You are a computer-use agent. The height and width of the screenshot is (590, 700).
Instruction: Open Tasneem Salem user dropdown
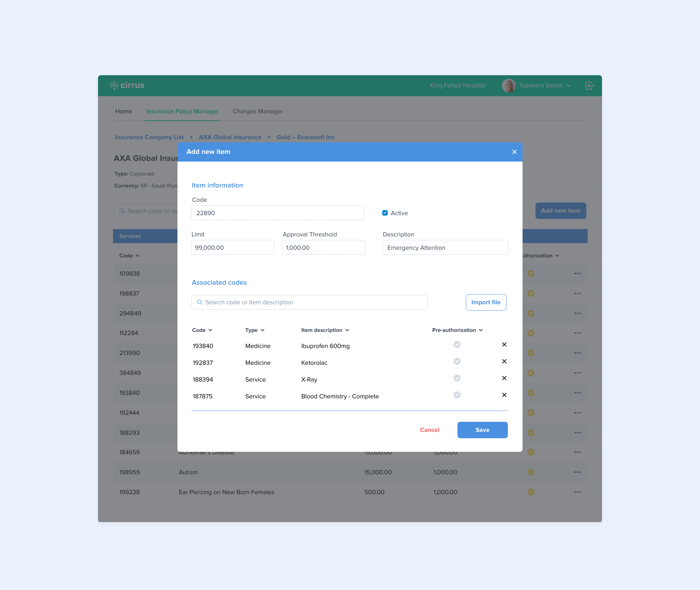(x=568, y=86)
